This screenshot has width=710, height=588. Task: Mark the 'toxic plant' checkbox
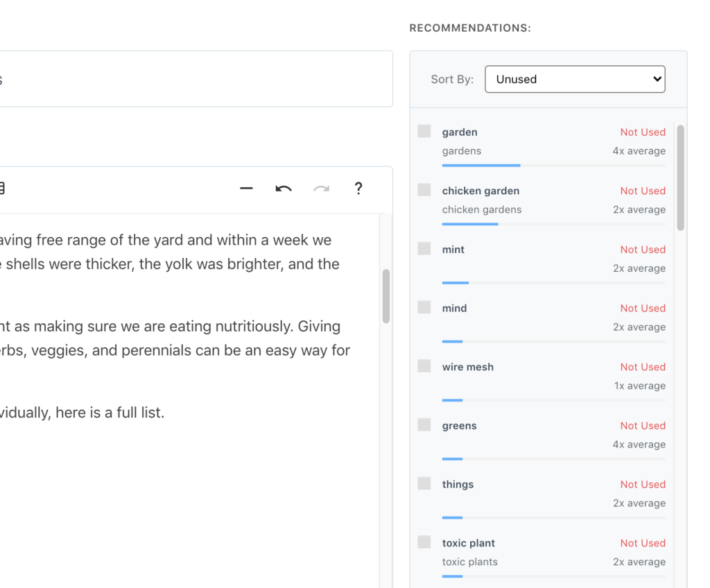tap(424, 542)
